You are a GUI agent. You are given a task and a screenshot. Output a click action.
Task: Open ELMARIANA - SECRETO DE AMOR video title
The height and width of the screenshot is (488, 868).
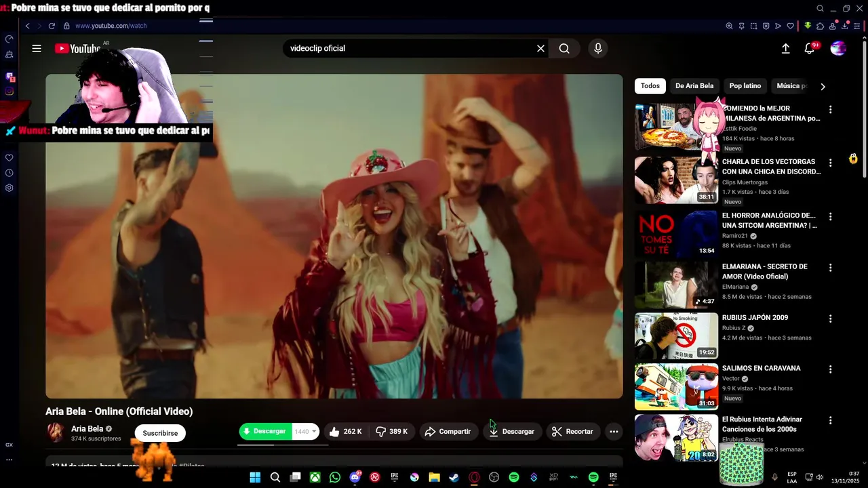click(x=764, y=271)
